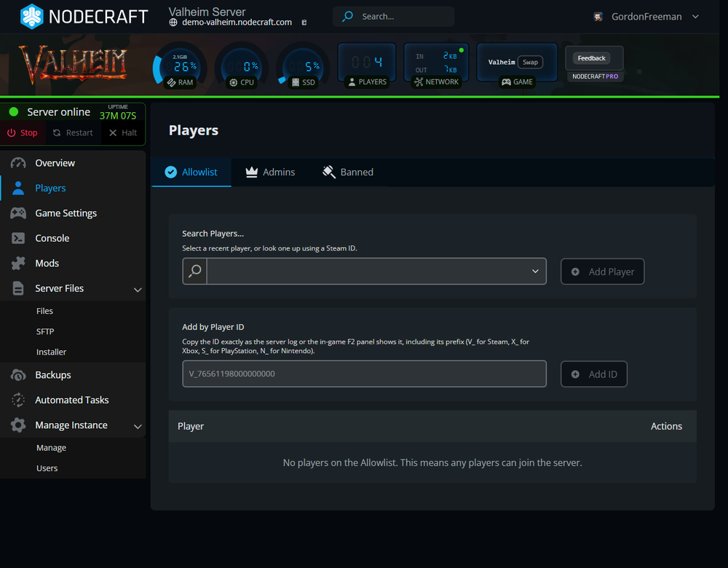728x568 pixels.
Task: Swap the Valheim game
Action: point(530,62)
